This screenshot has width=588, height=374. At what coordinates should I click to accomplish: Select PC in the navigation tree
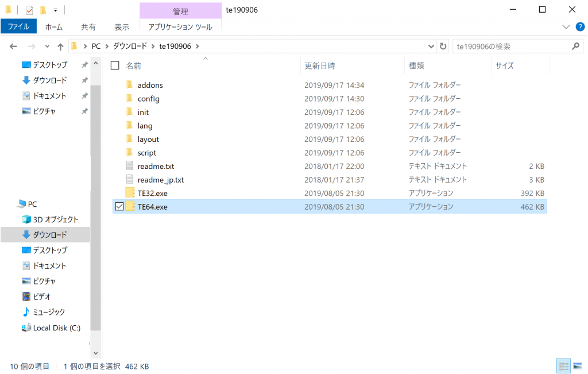point(28,204)
